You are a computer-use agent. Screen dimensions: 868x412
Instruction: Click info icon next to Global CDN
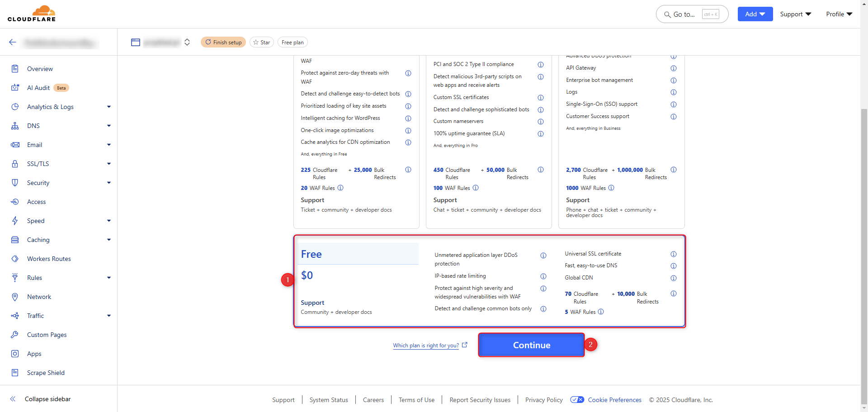click(x=674, y=278)
